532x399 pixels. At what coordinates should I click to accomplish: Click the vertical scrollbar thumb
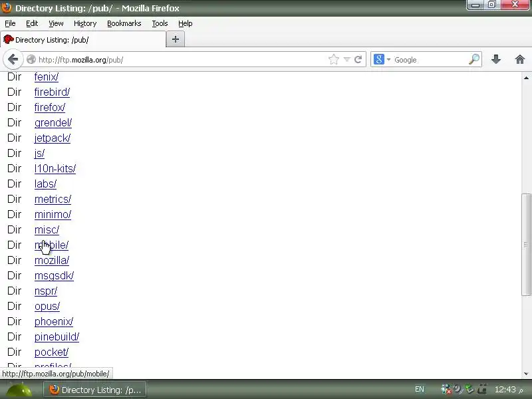click(x=526, y=245)
